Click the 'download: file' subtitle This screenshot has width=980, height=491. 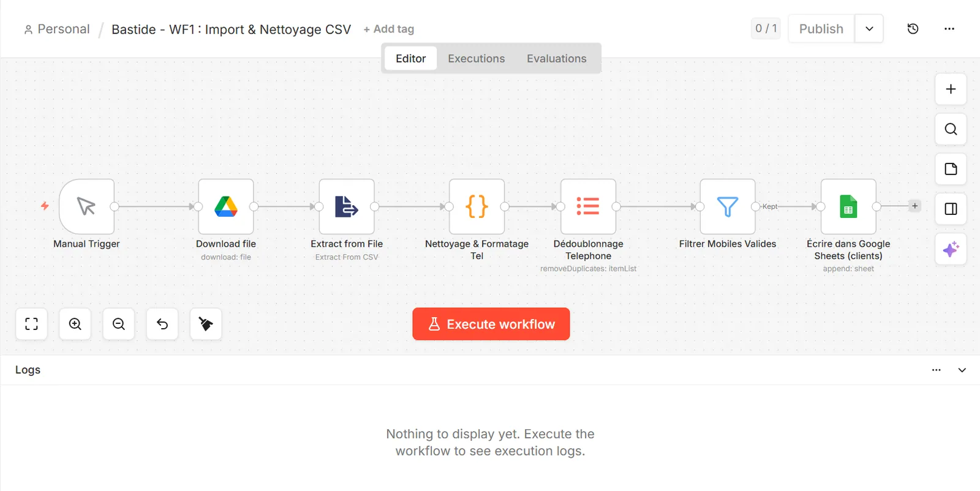click(x=226, y=257)
